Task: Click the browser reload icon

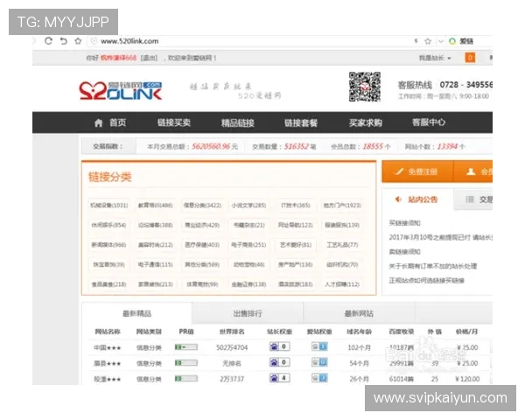Action: tap(48, 41)
